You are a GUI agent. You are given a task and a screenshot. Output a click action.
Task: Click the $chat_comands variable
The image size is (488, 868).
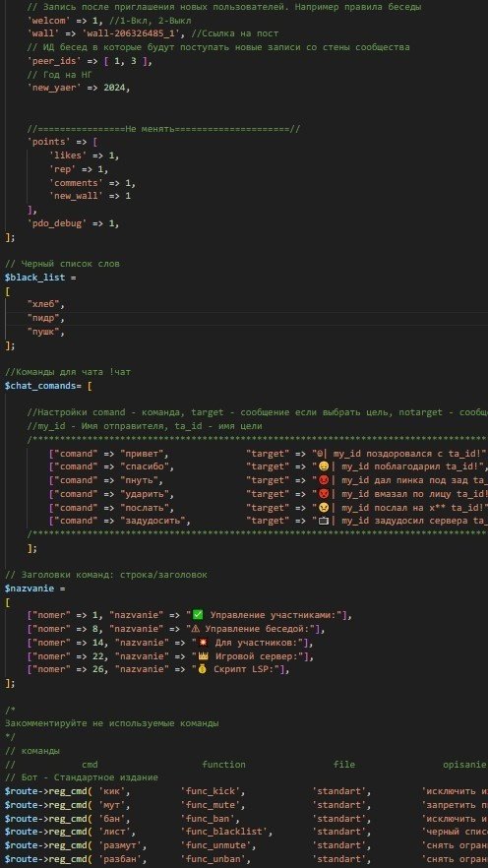tap(39, 386)
